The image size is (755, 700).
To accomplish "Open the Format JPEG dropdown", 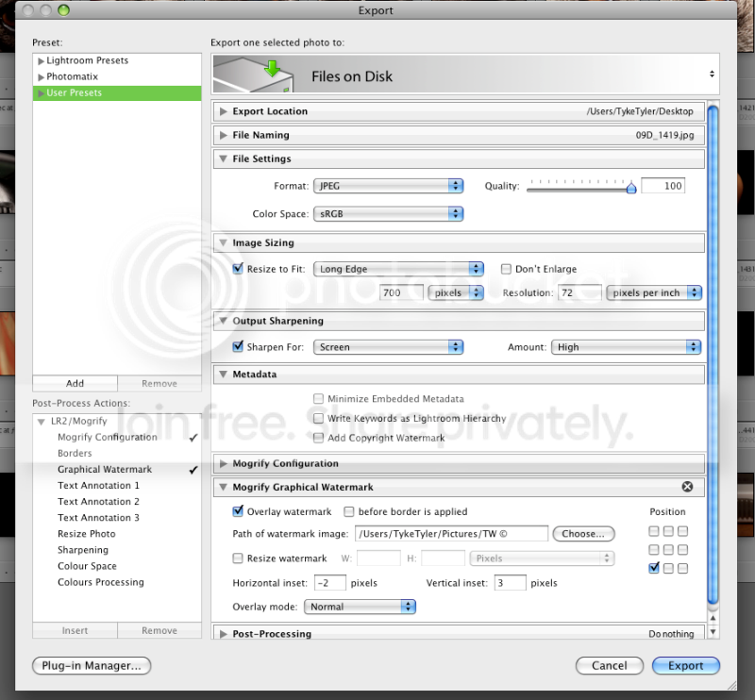I will pos(389,187).
